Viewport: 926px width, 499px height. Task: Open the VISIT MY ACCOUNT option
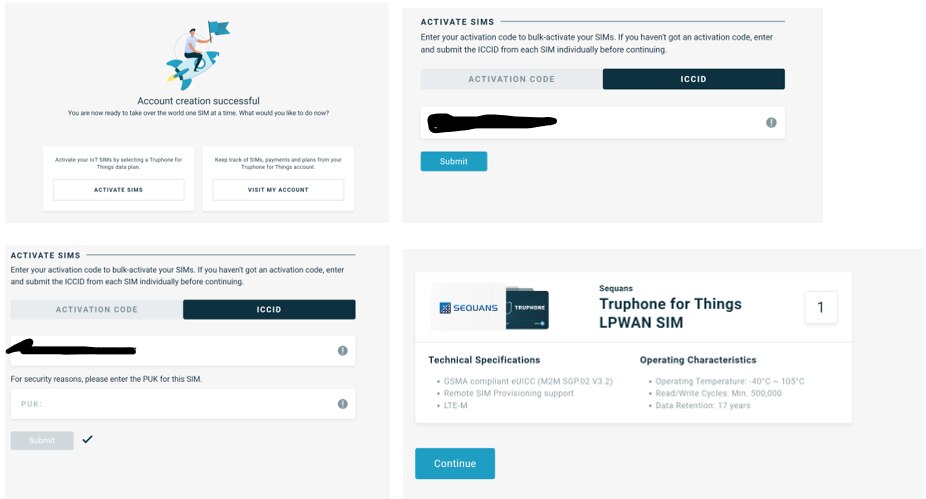click(278, 190)
